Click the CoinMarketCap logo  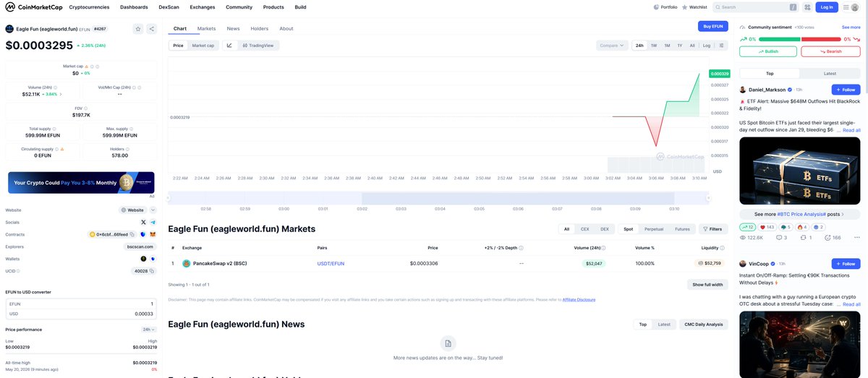coord(33,7)
